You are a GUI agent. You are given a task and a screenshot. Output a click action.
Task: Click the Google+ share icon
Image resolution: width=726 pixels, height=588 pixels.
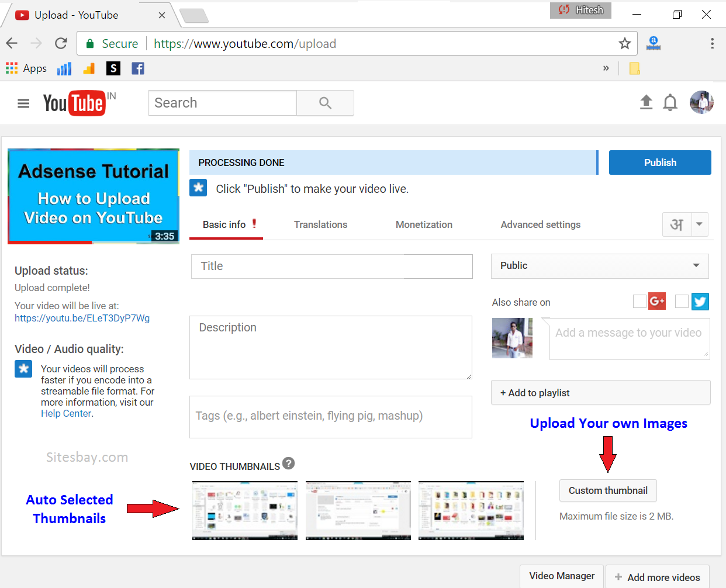tap(657, 301)
